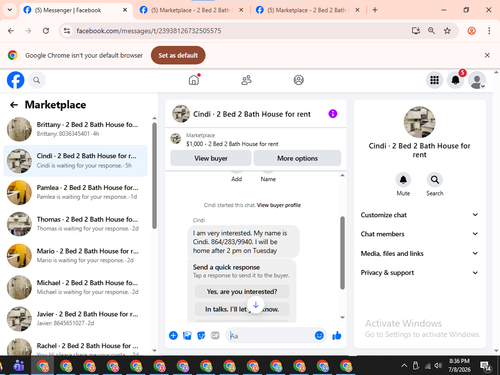Click Cindi's large profile thumbnail
The image size is (500, 375).
click(419, 122)
